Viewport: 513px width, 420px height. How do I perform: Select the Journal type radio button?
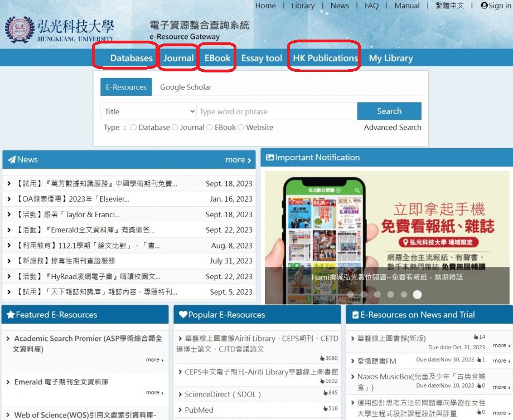(x=175, y=128)
